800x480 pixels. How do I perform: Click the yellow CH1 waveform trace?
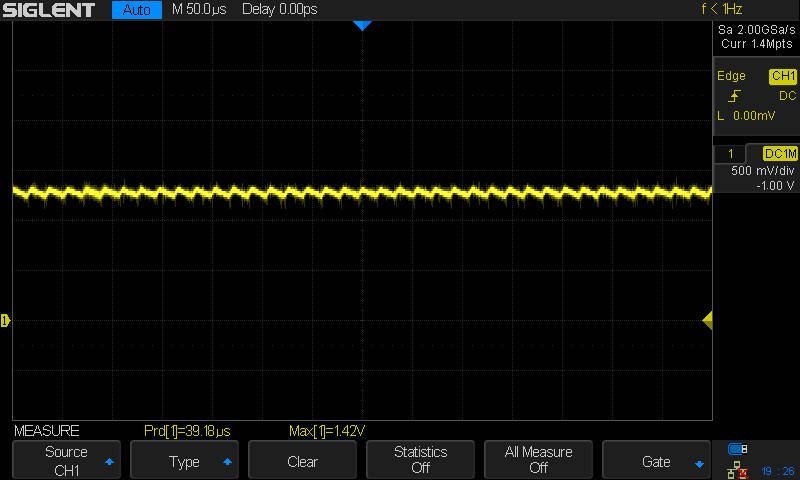click(x=362, y=193)
